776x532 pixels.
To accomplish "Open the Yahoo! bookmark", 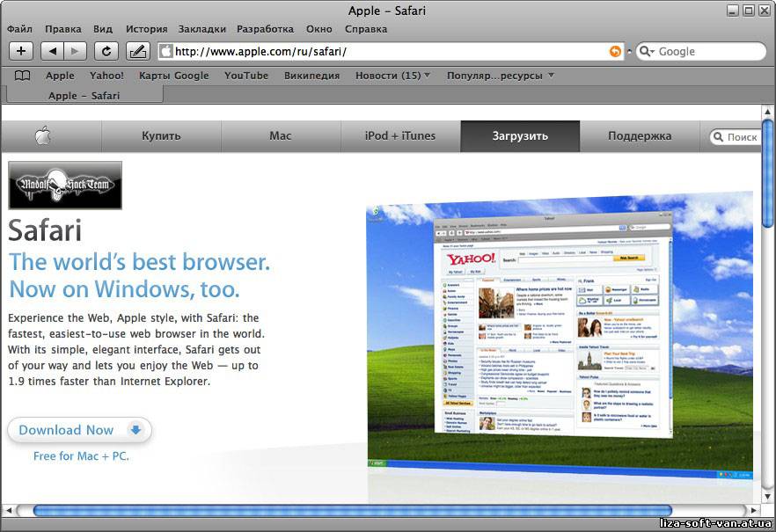I will pos(107,76).
